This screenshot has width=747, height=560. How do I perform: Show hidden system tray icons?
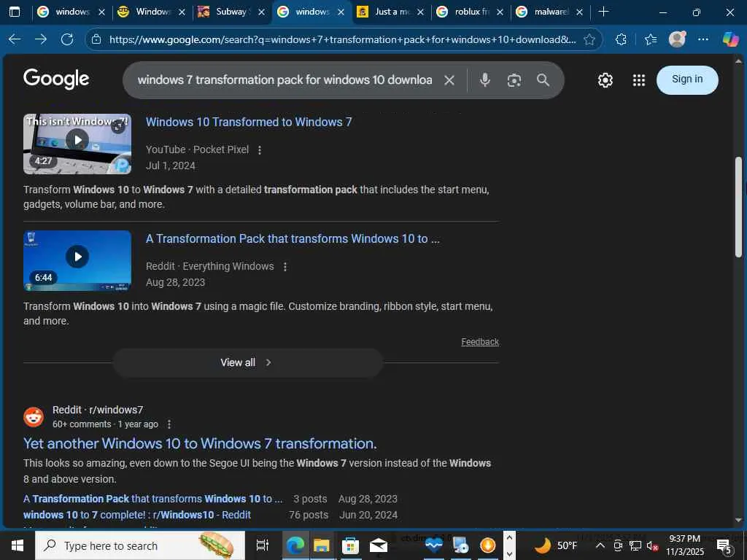[x=600, y=545]
